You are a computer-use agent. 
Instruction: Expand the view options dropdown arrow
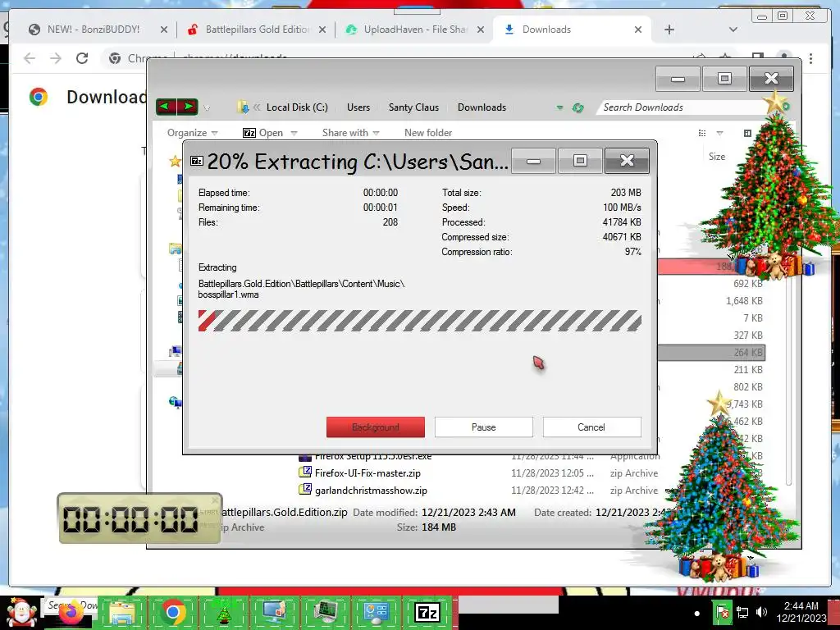(720, 133)
